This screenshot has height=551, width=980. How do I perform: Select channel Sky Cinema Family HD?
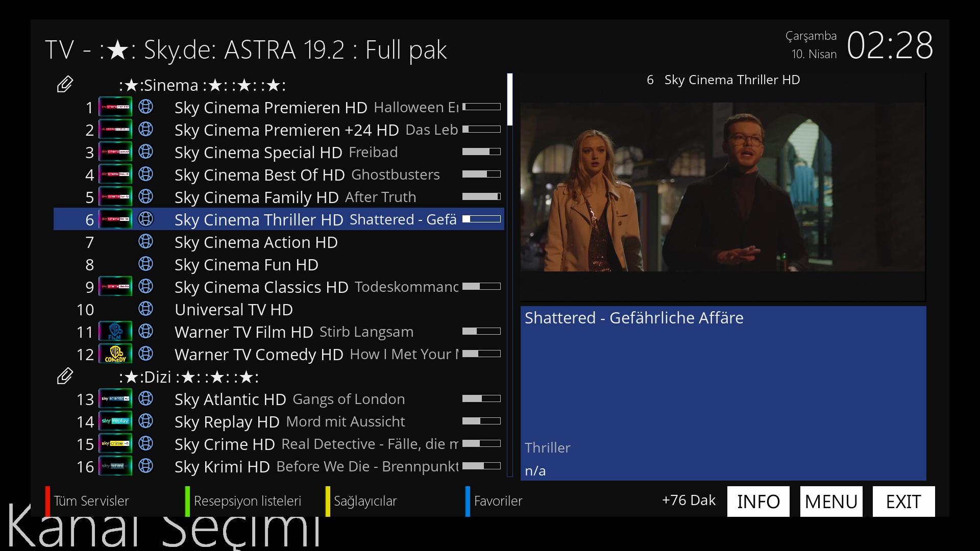(279, 197)
